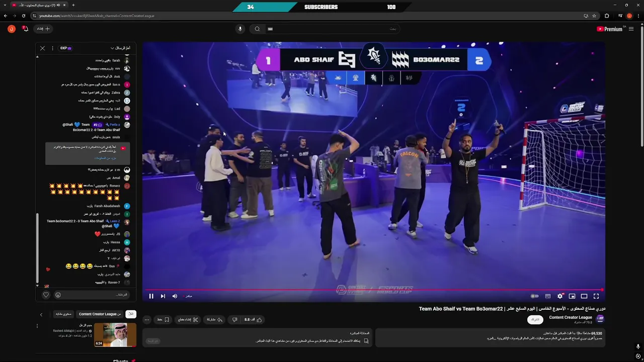Viewport: 644px width, 362px height.
Task: Click chat scrollbar in live chat
Action: 37,248
